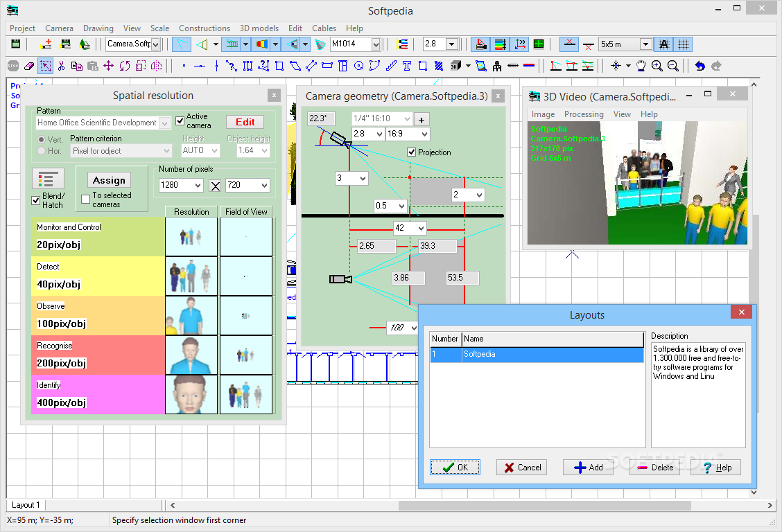Click the zoom in magnifier
Viewport: 782px width, 532px height.
[657, 66]
